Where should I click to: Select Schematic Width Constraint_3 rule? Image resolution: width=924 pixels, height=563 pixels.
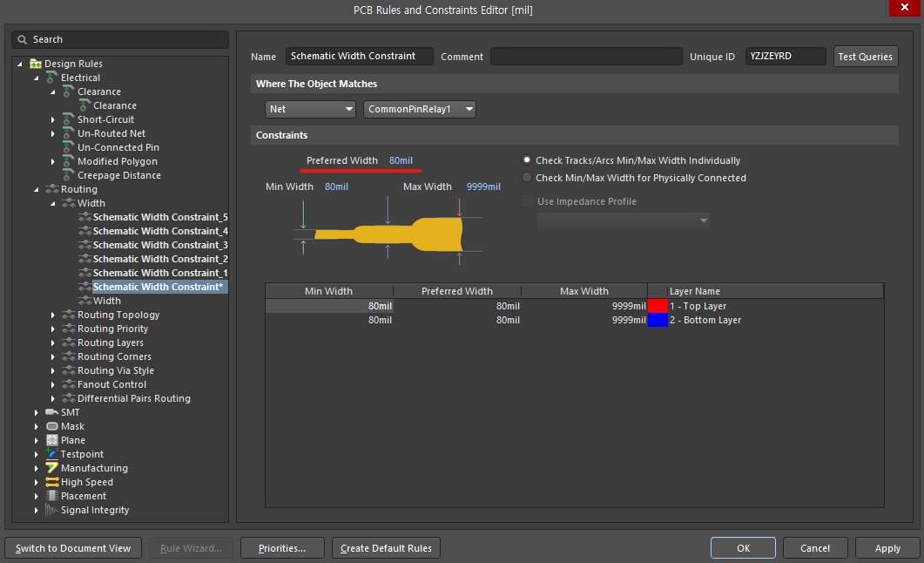point(160,245)
